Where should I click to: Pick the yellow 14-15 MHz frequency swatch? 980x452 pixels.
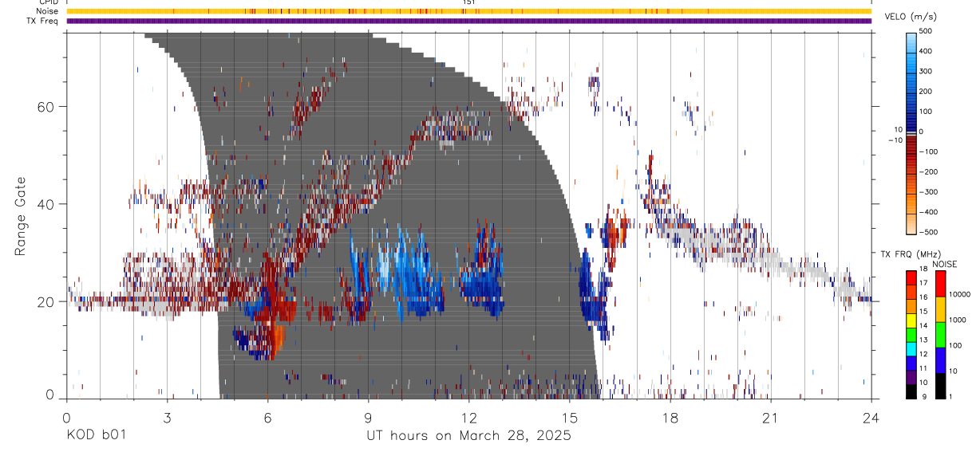(911, 320)
